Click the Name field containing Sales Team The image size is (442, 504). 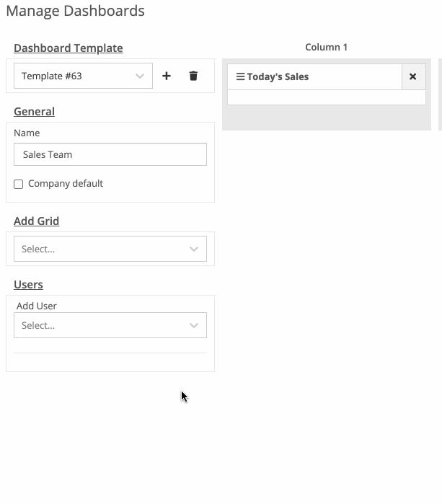click(x=110, y=154)
